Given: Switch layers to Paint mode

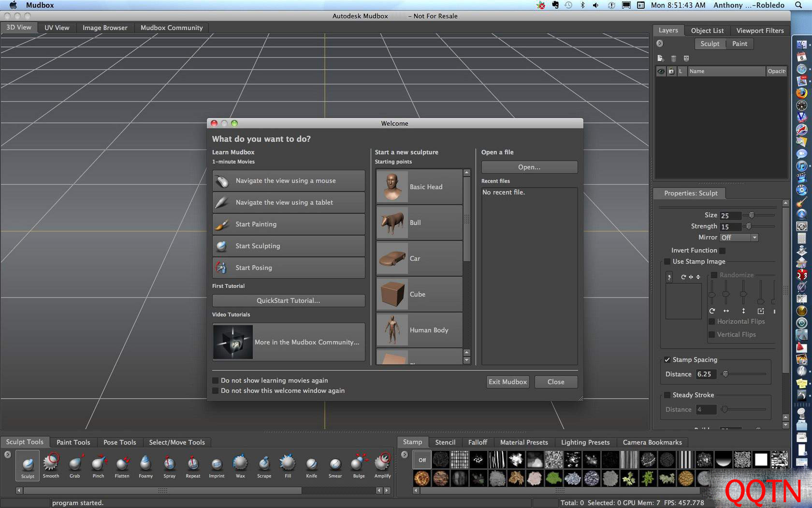Looking at the screenshot, I should 739,44.
